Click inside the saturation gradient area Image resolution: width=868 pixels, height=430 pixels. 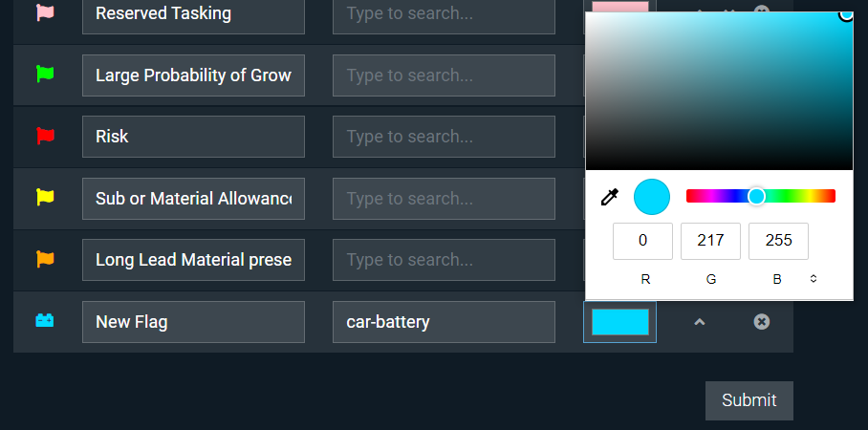pyautogui.click(x=719, y=91)
